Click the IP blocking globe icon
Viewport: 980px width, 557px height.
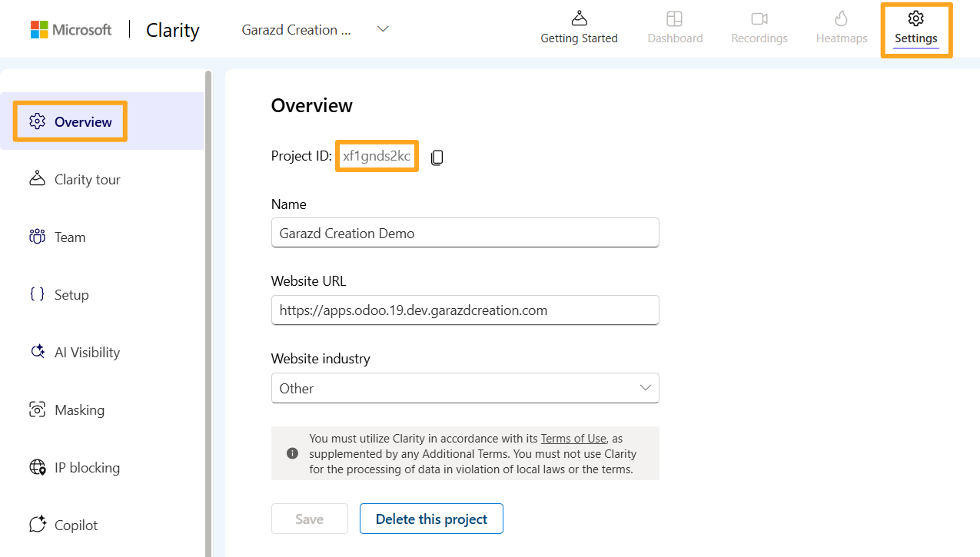[37, 467]
